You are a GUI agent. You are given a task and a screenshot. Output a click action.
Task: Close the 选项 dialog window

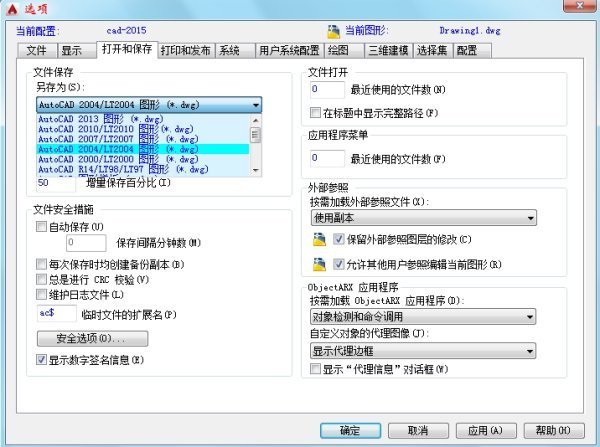(579, 6)
